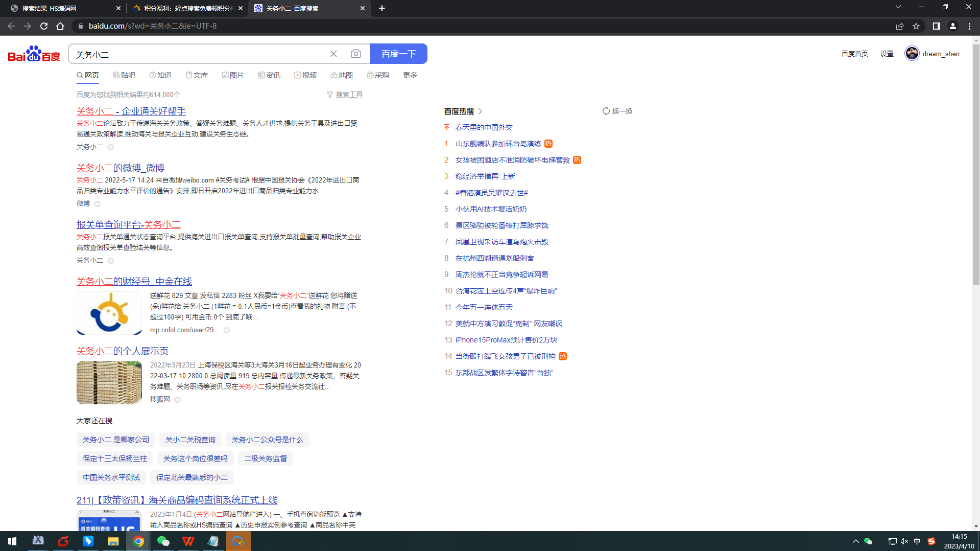Click the share page icon in address bar
980x551 pixels.
(900, 26)
